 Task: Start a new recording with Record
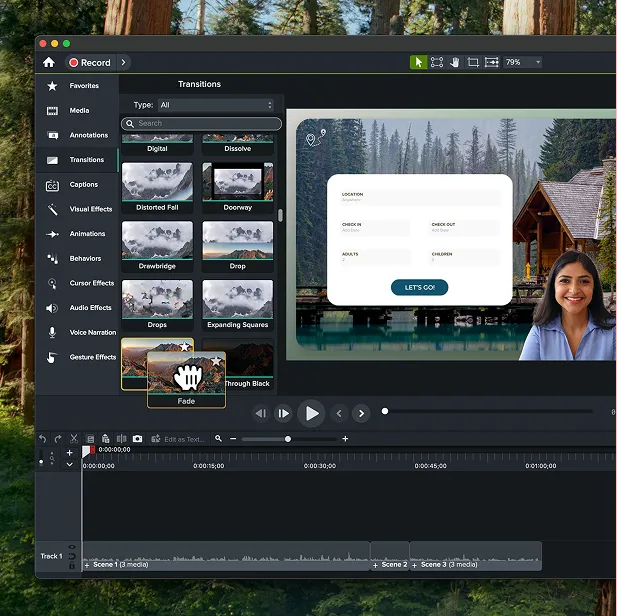[90, 63]
